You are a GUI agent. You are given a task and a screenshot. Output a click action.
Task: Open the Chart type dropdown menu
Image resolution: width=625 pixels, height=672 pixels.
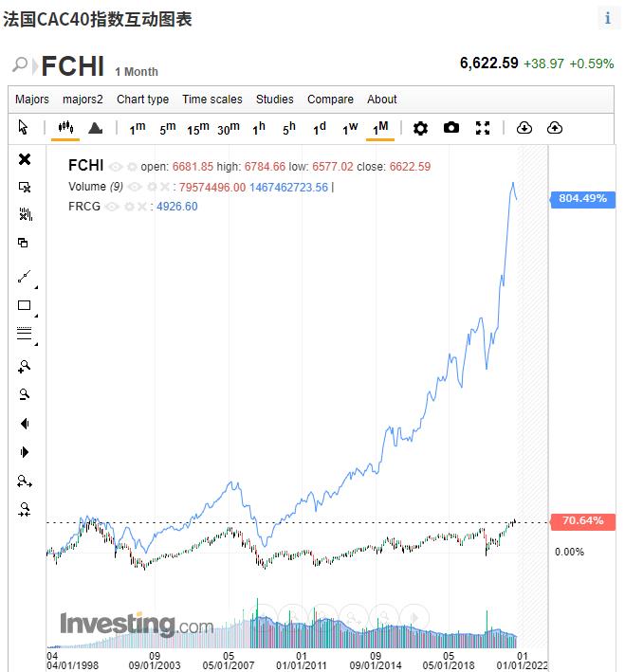point(142,100)
